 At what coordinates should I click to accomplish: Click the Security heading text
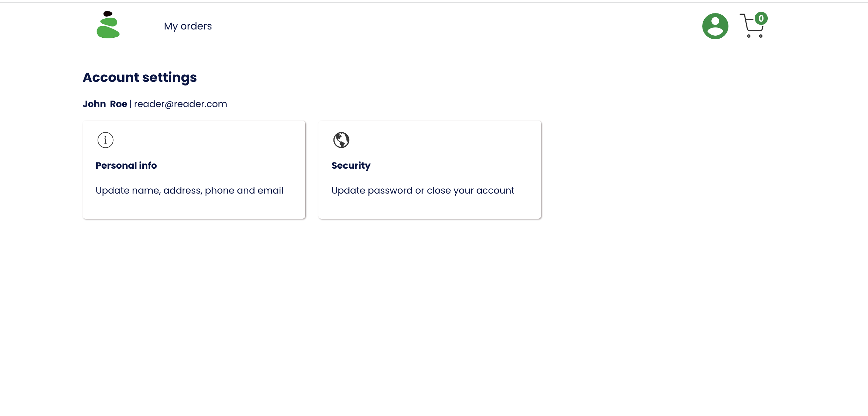coord(351,165)
